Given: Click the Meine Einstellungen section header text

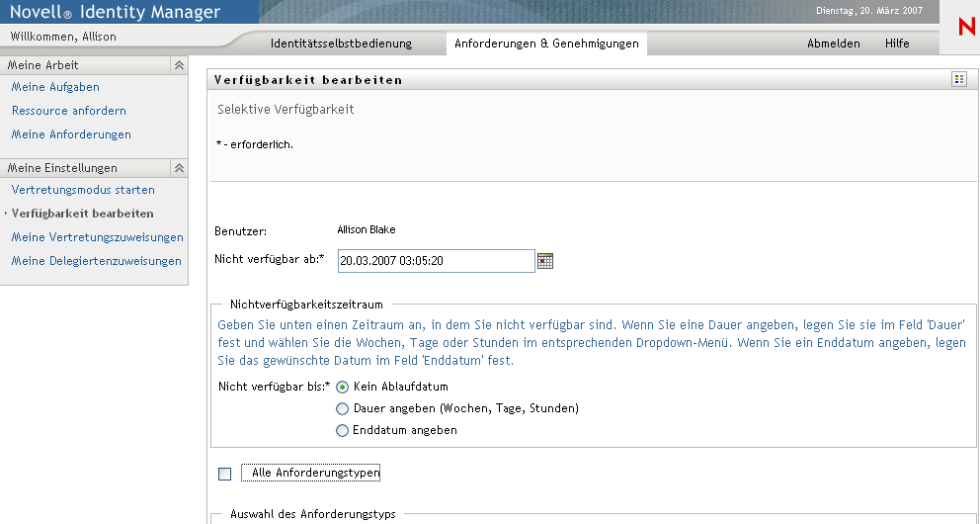Looking at the screenshot, I should 62,167.
